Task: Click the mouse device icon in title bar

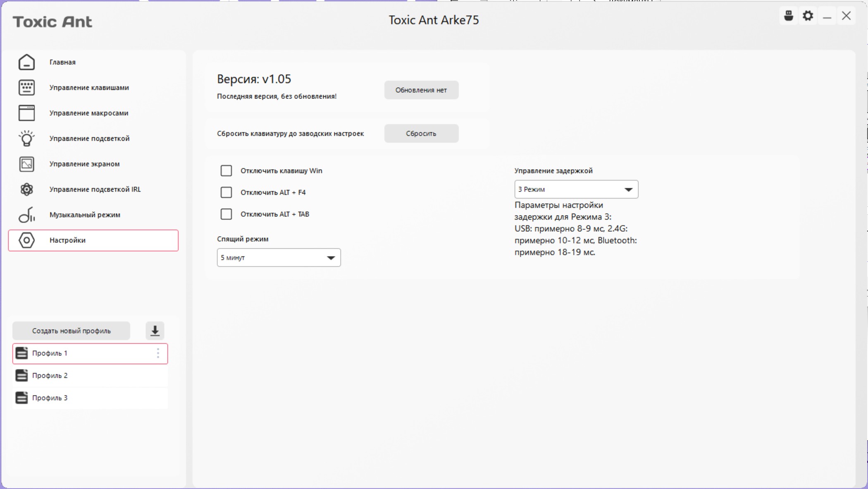Action: click(x=789, y=16)
